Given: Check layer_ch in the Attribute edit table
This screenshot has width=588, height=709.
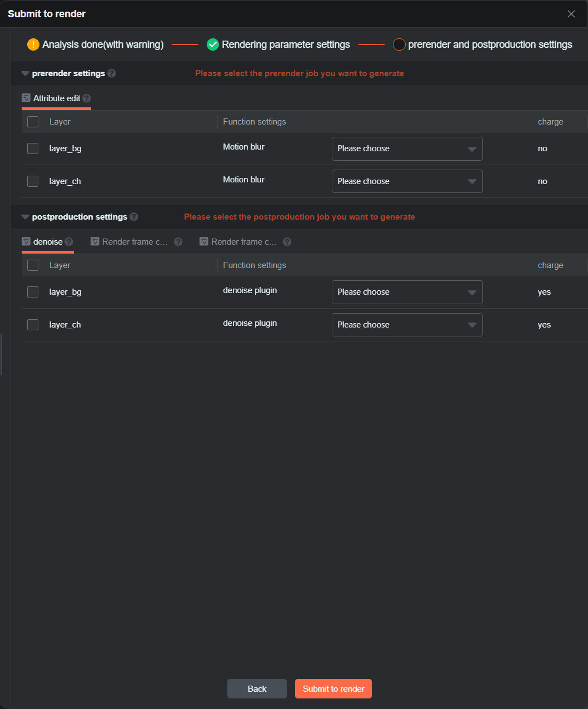Looking at the screenshot, I should [x=33, y=181].
